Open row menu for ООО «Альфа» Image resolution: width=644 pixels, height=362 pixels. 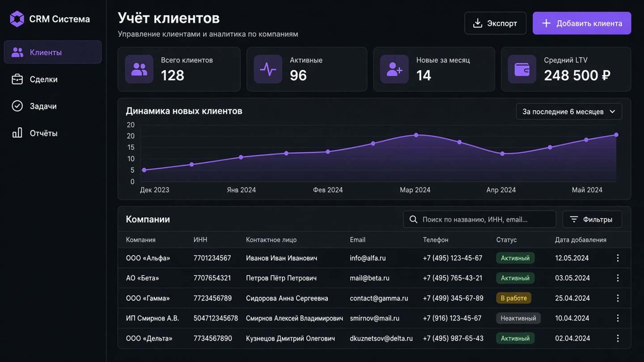point(618,258)
